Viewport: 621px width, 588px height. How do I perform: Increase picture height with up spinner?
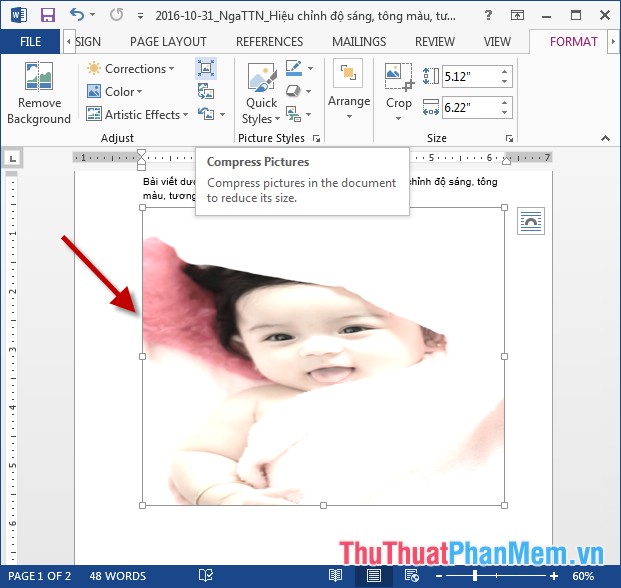(x=505, y=72)
